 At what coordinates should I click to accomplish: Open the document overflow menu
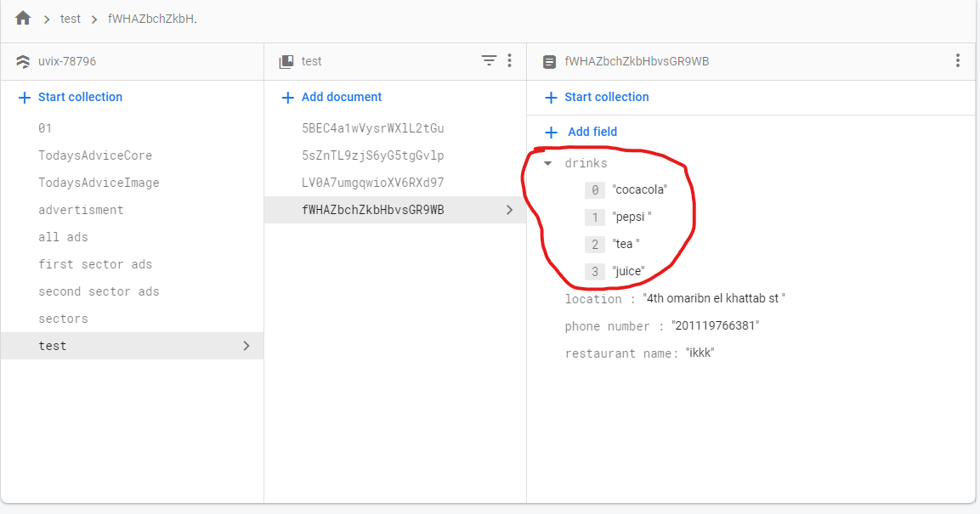(958, 60)
